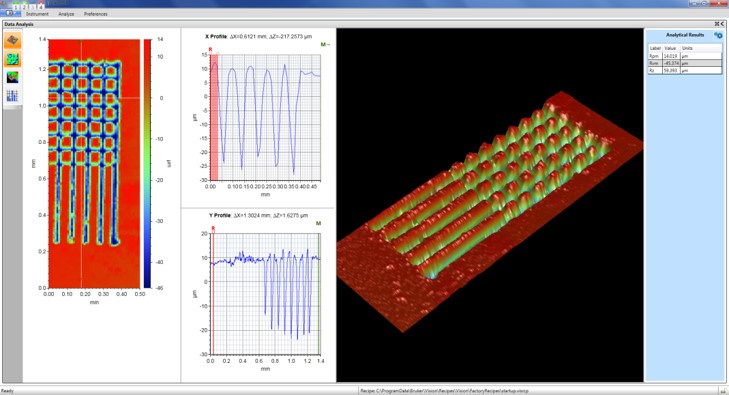Select the Rpm row in results table

point(685,56)
